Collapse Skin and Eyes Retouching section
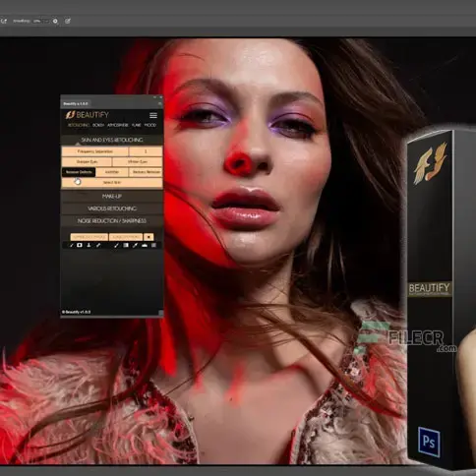 coord(112,140)
